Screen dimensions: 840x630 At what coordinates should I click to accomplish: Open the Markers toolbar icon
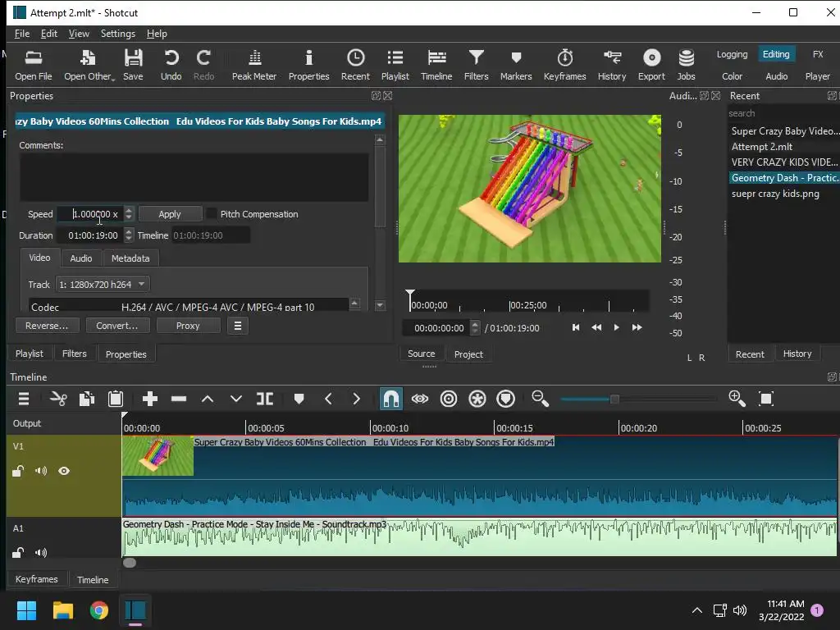[516, 65]
